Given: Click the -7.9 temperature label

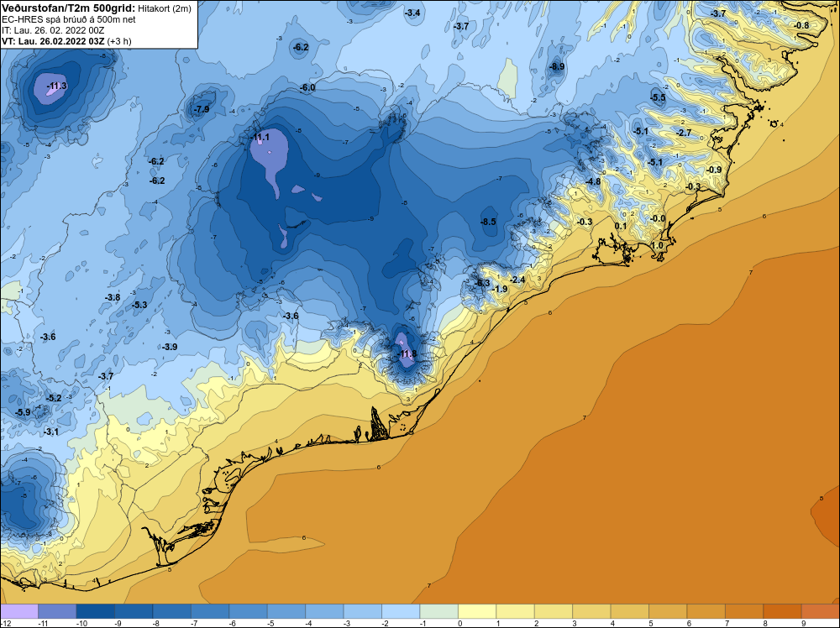Looking at the screenshot, I should coord(201,109).
